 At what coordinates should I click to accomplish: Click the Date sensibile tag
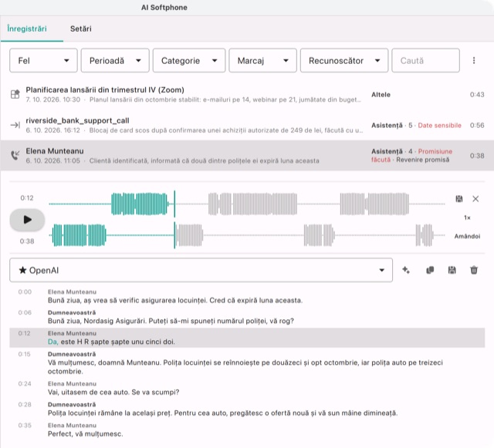[x=439, y=126]
